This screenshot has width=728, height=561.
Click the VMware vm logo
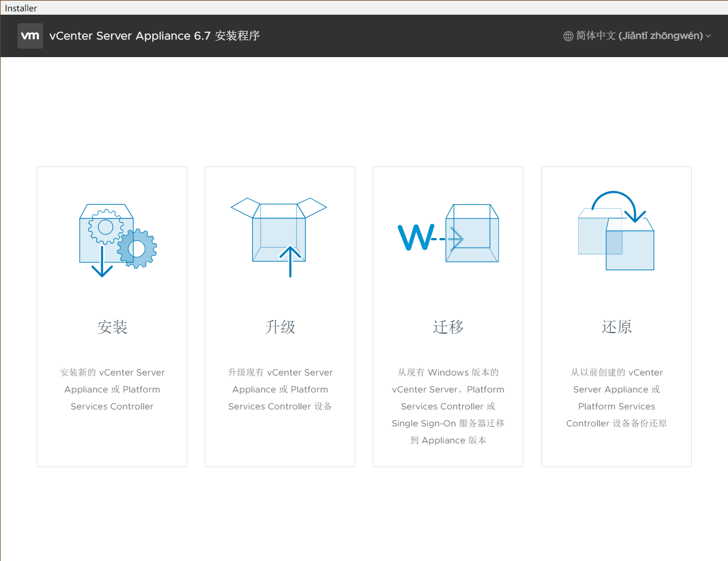coord(30,36)
